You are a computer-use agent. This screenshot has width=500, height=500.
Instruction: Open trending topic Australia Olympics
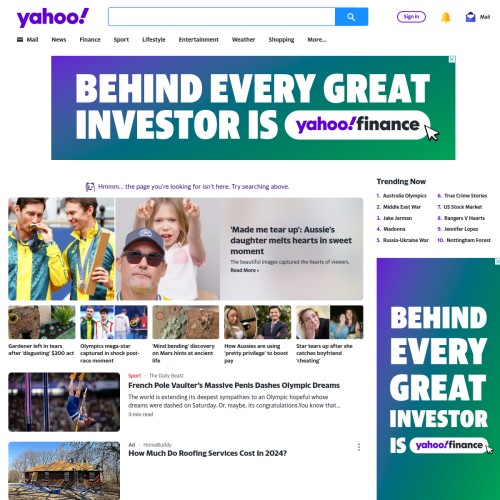404,196
